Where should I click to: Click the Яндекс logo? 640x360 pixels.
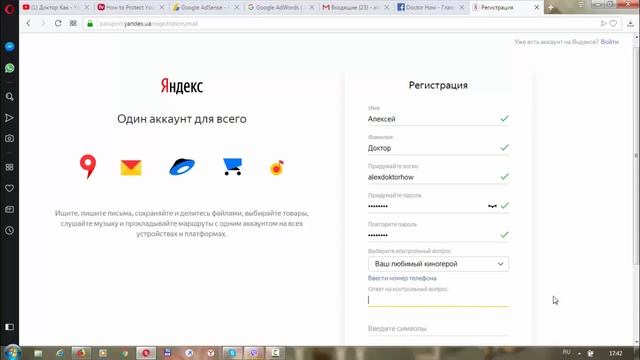click(x=182, y=86)
